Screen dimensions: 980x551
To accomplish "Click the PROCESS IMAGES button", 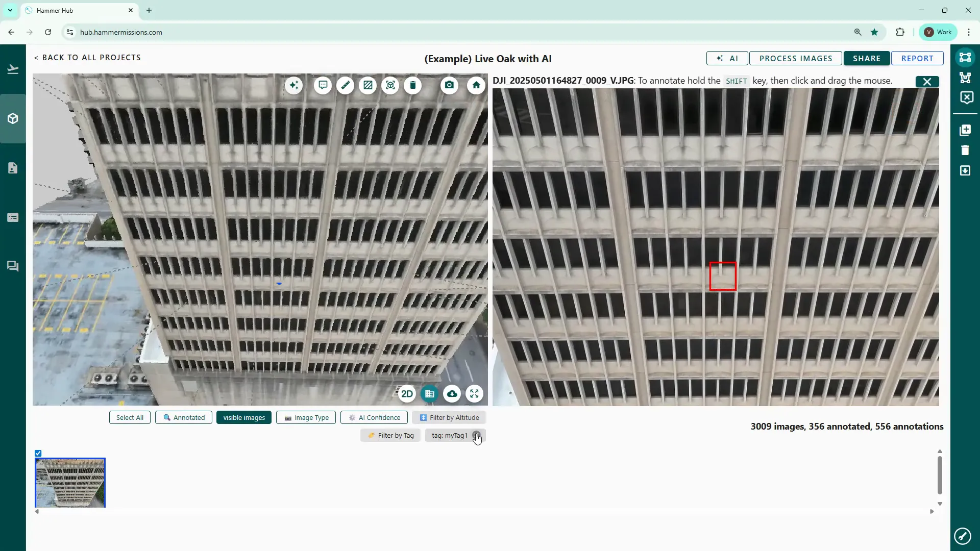I will click(796, 59).
